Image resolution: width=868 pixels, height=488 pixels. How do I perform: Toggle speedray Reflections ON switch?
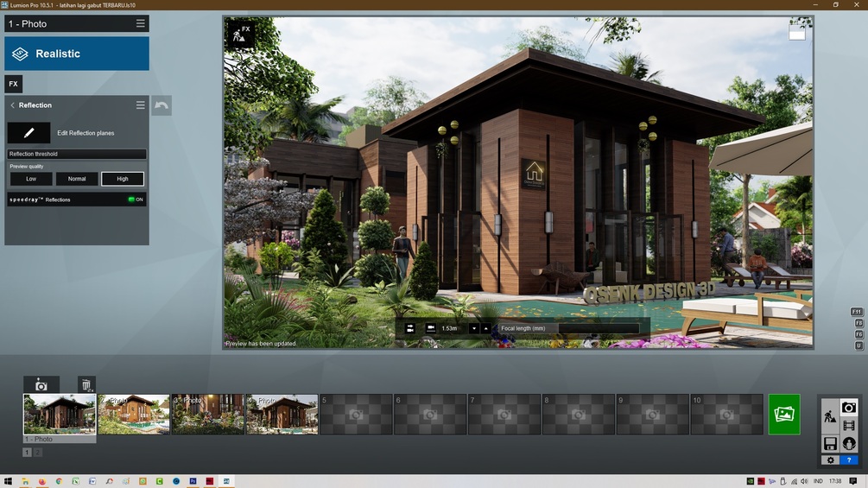(135, 200)
